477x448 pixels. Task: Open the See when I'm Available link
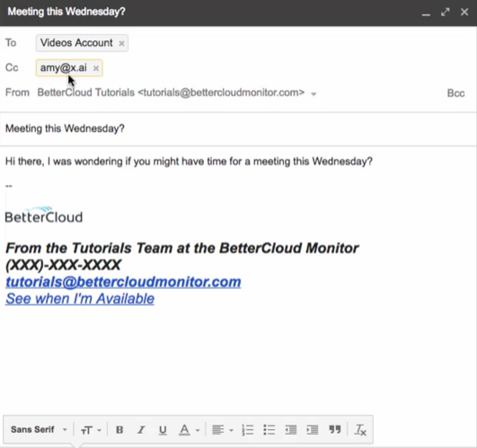pyautogui.click(x=80, y=299)
